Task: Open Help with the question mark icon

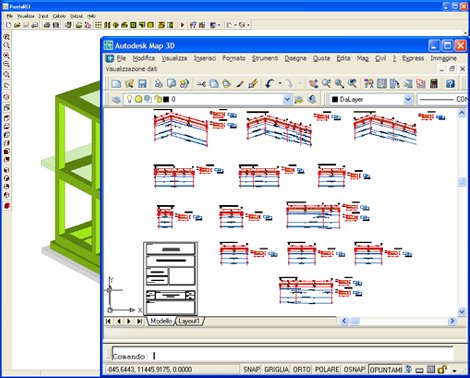Action: click(450, 83)
